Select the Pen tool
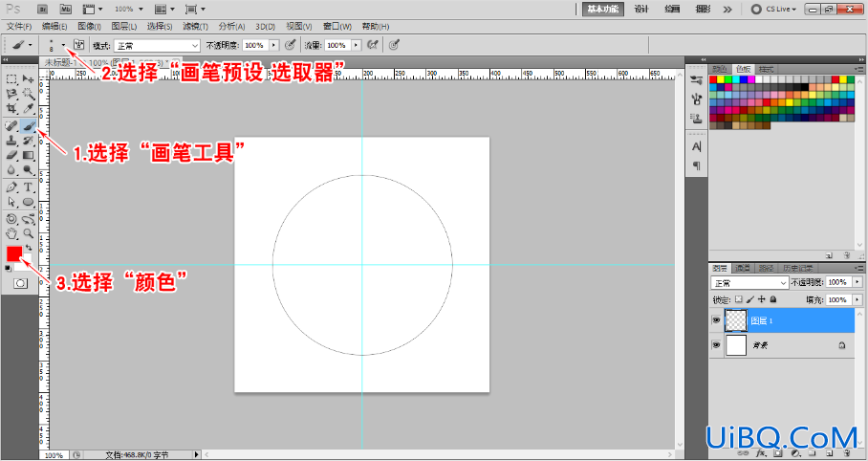This screenshot has height=461, width=868. [11, 187]
